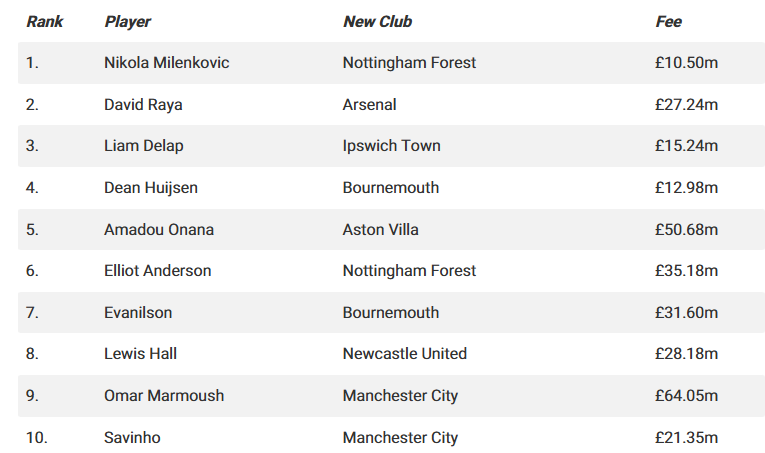Select the Amadou Onana row name
Image resolution: width=765 pixels, height=453 pixels.
point(159,229)
